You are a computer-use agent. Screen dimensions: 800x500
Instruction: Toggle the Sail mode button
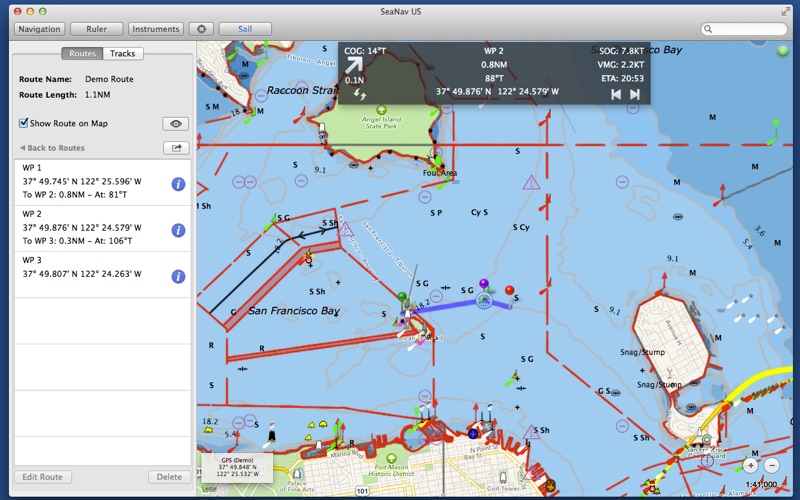[x=245, y=29]
